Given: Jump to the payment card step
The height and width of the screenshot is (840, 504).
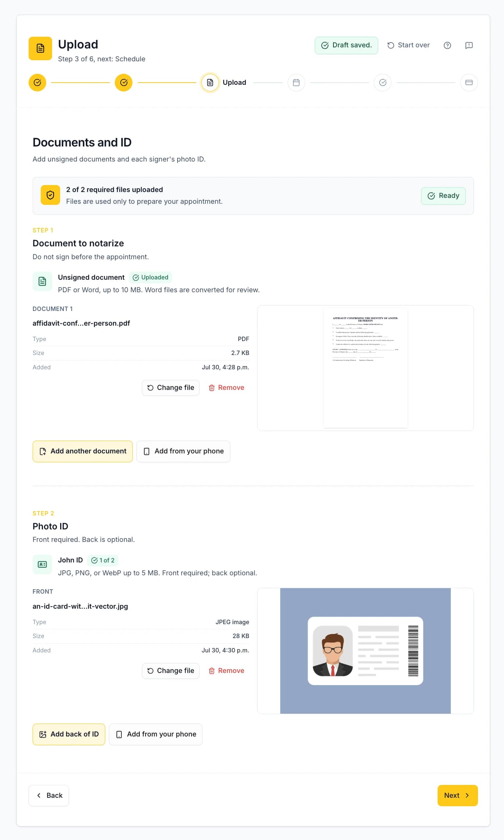Looking at the screenshot, I should pyautogui.click(x=469, y=83).
